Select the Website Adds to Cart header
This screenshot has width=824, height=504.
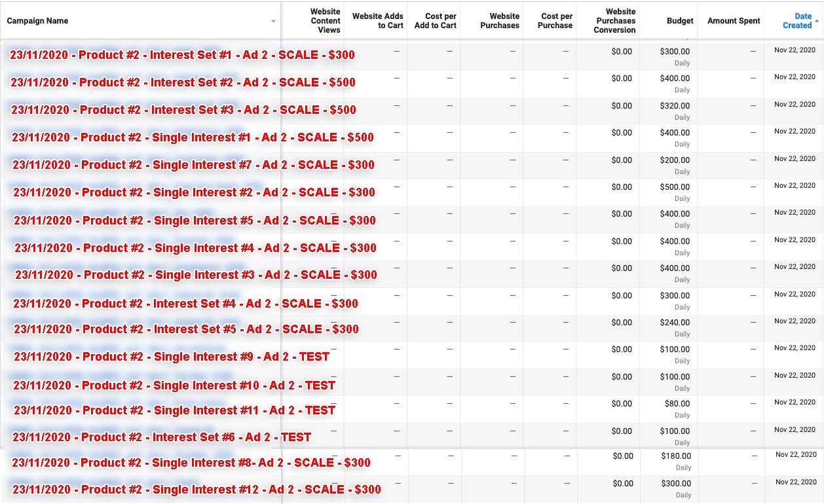click(x=377, y=21)
